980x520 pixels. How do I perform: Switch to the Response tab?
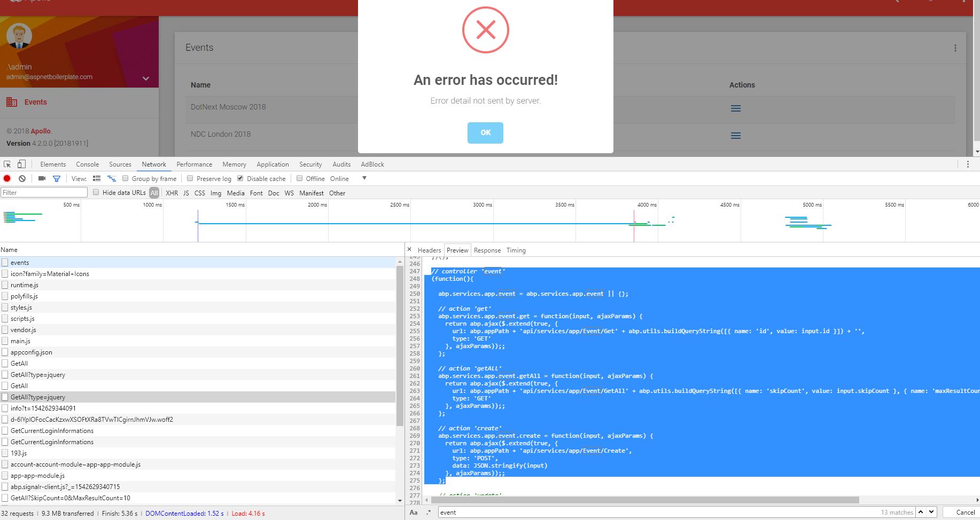(x=487, y=250)
